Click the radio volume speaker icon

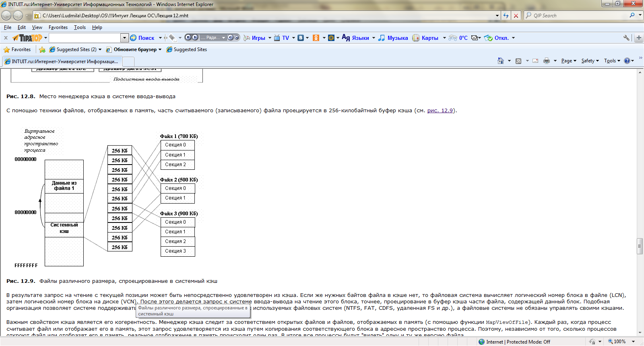tap(230, 37)
